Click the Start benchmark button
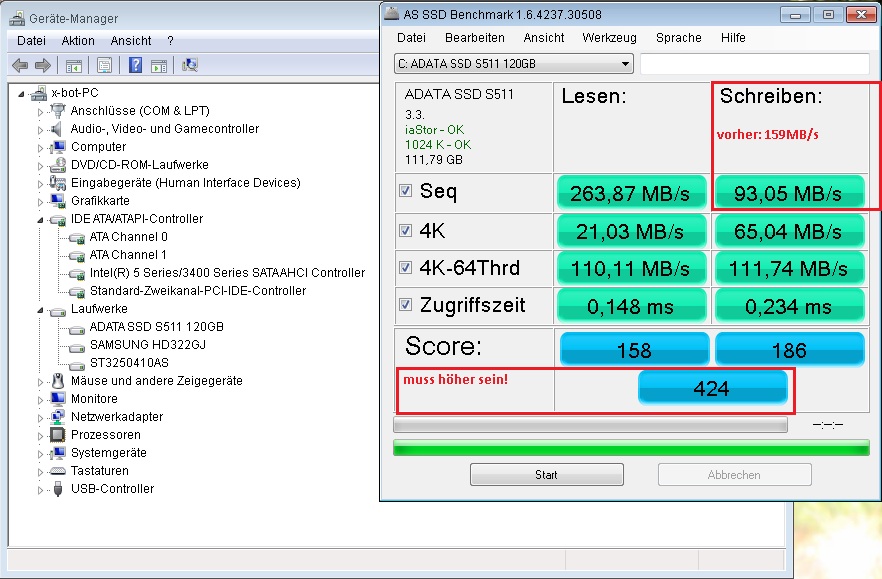The height and width of the screenshot is (579, 882). point(546,474)
